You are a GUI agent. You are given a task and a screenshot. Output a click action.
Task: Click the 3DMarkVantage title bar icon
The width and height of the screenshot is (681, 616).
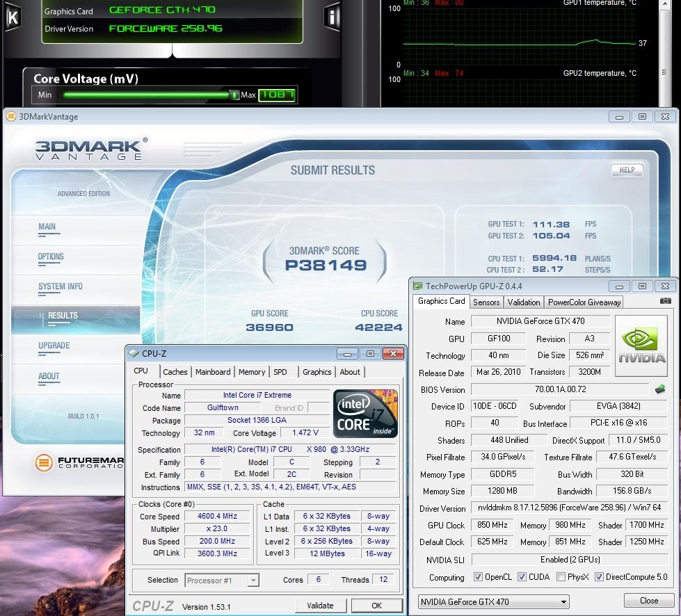[x=11, y=116]
